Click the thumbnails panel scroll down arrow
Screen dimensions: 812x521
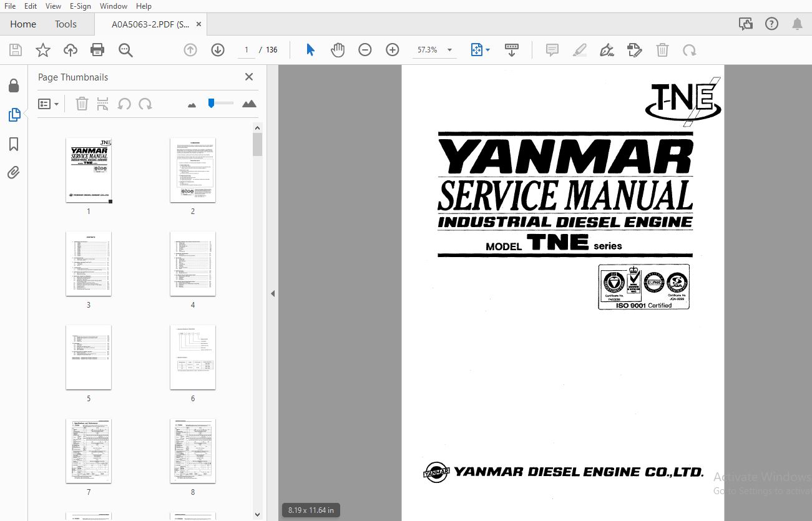pyautogui.click(x=257, y=515)
